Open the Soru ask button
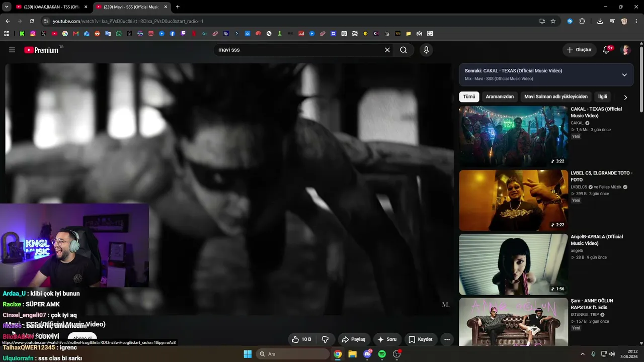 coord(387,339)
